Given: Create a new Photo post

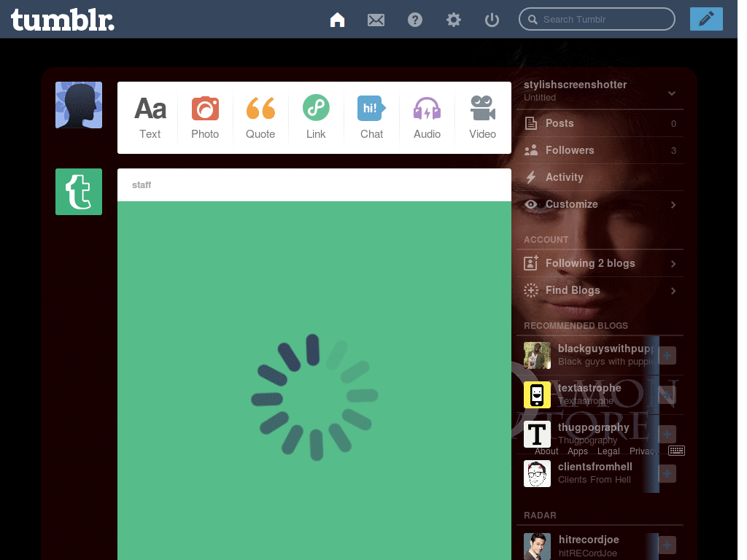Looking at the screenshot, I should [205, 117].
